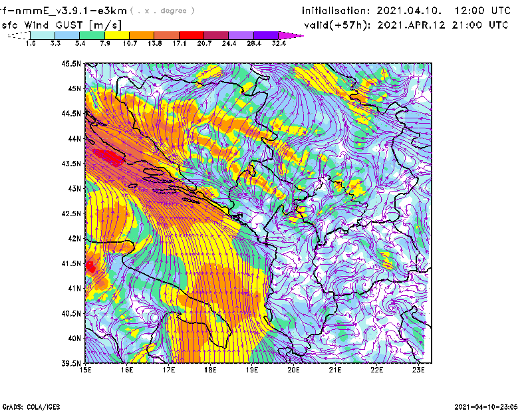The height and width of the screenshot is (411, 532).
Task: Click the legend value 3.3
Action: tap(55, 43)
